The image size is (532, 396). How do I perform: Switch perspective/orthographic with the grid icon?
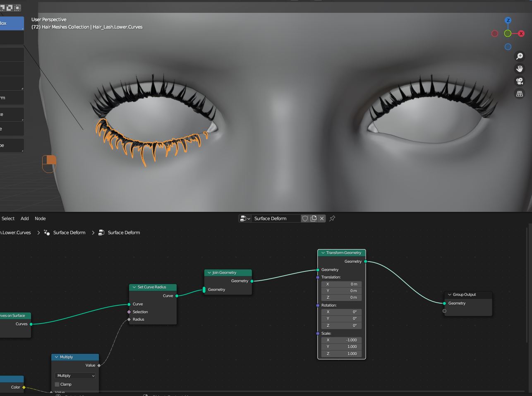click(x=520, y=94)
